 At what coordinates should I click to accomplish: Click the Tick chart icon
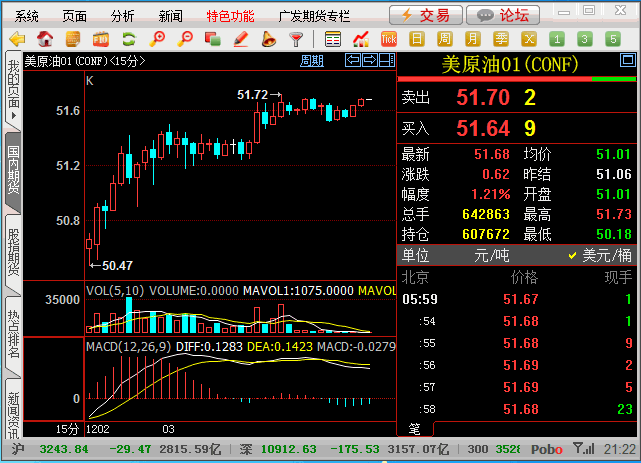[x=388, y=39]
